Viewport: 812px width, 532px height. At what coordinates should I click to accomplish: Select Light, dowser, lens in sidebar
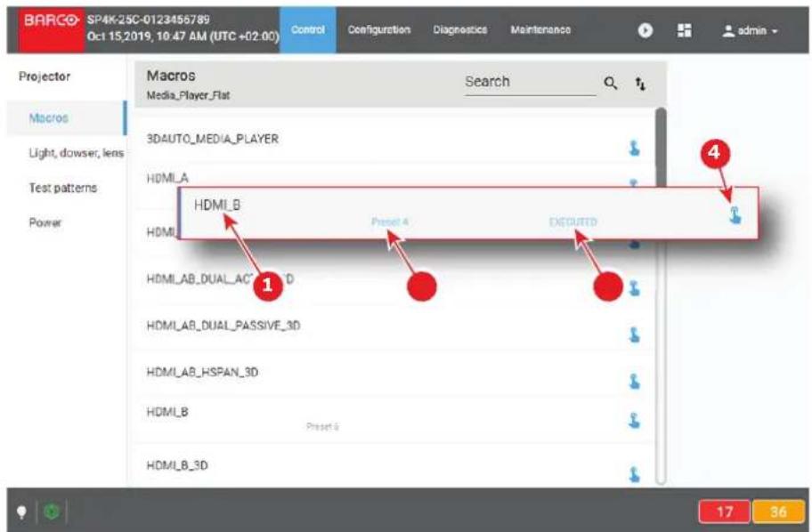tap(77, 153)
